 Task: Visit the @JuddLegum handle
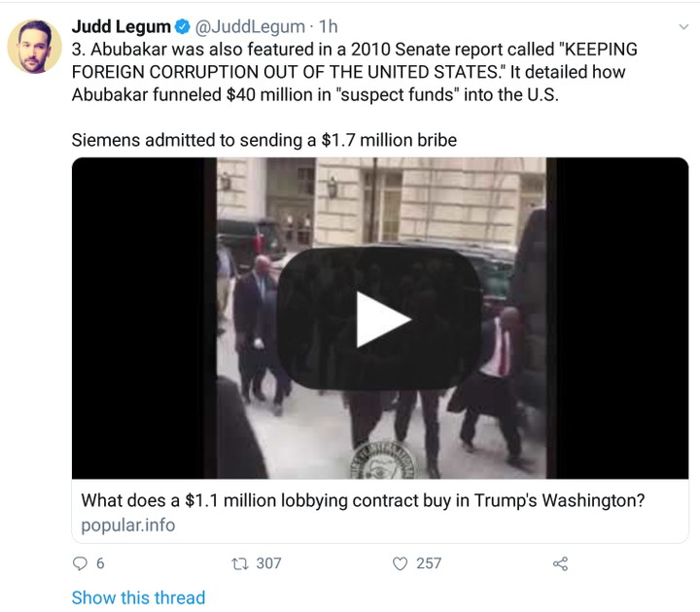point(250,27)
